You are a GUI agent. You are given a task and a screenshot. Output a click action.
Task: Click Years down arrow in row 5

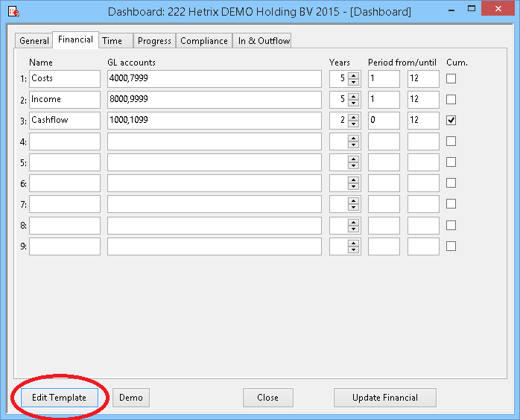[354, 166]
